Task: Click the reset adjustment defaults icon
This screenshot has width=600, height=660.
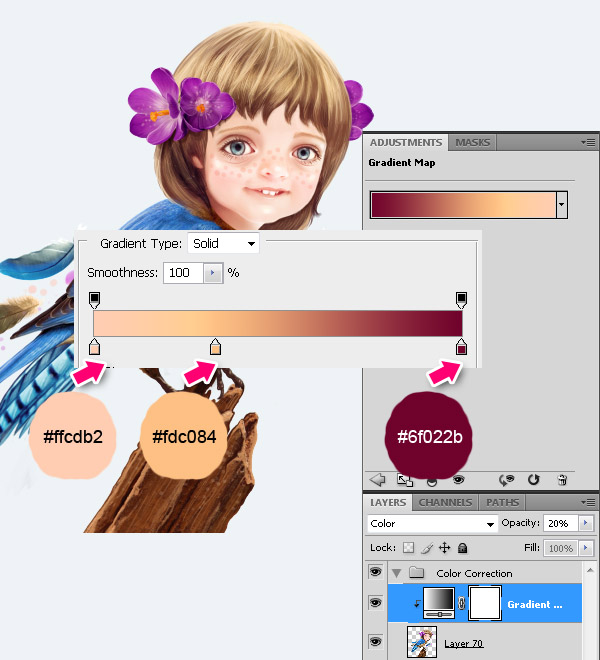Action: pyautogui.click(x=532, y=479)
